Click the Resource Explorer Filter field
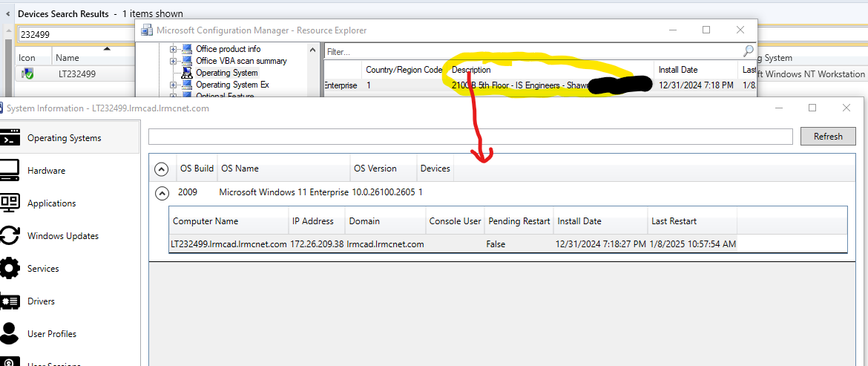The image size is (868, 366). [533, 51]
